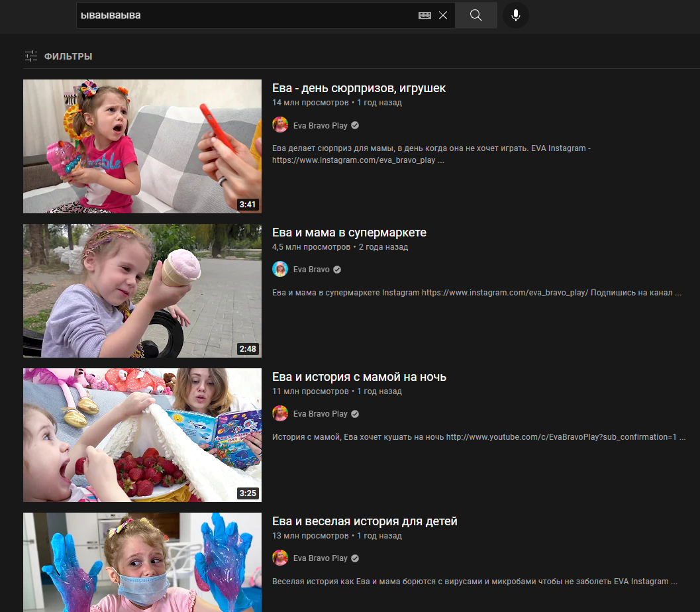This screenshot has height=612, width=700.
Task: Click strawberries thumbnail with 3:25 duration
Action: pyautogui.click(x=142, y=435)
